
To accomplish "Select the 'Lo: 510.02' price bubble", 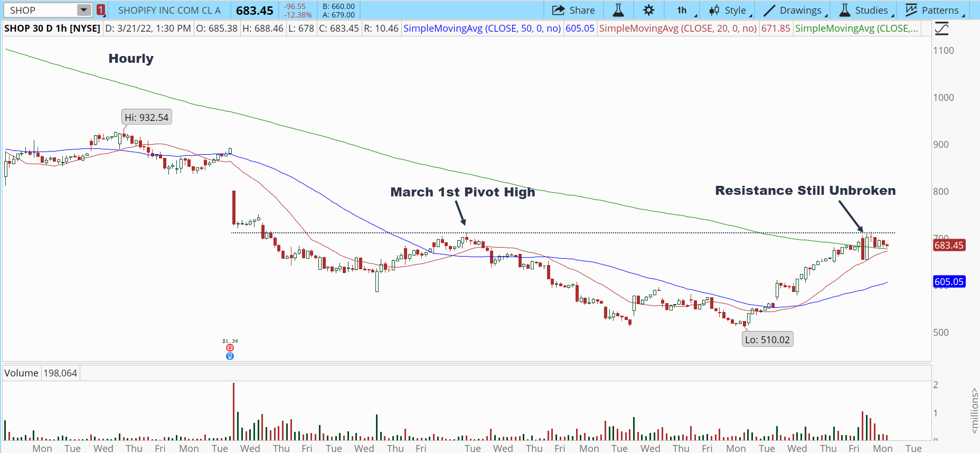I will click(768, 339).
